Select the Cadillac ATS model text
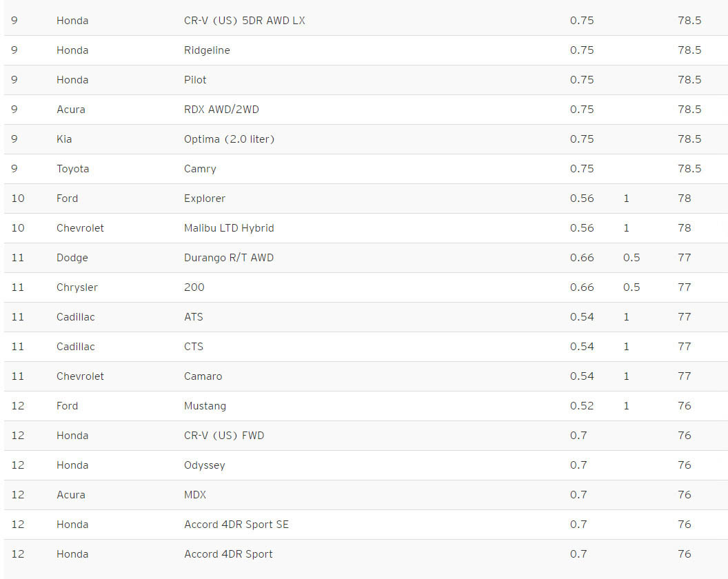 point(194,317)
